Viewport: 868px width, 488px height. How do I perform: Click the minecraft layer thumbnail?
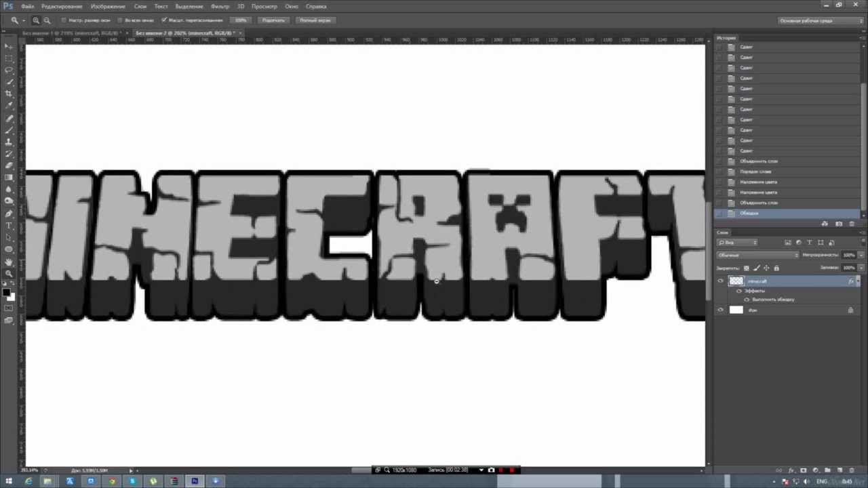tap(736, 281)
